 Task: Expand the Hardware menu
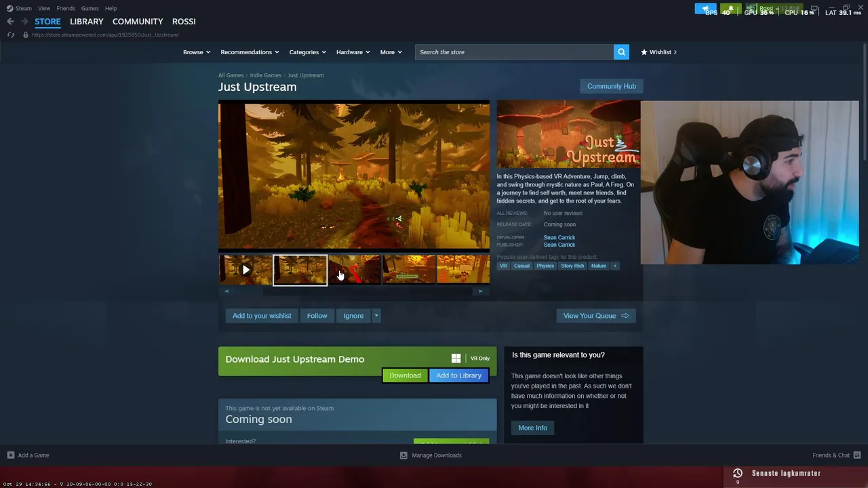353,52
